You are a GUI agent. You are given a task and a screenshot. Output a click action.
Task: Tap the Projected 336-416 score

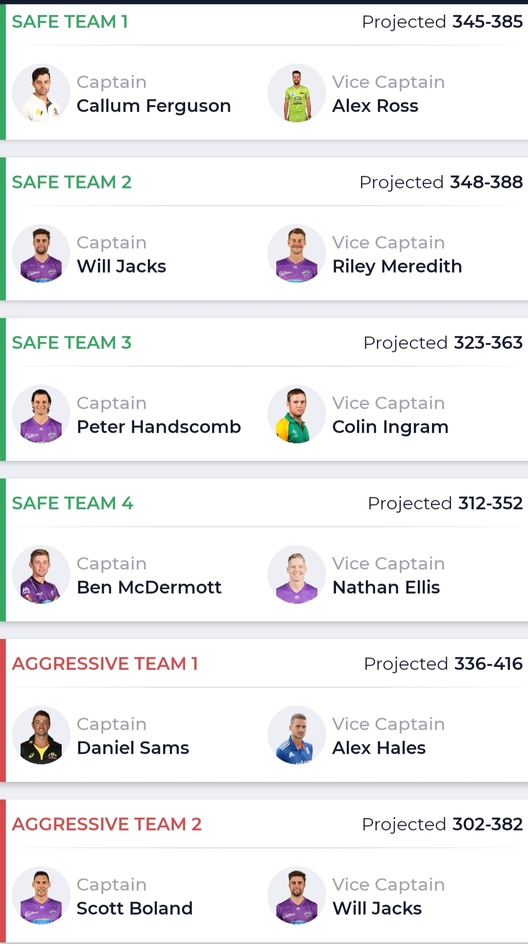coord(444,664)
